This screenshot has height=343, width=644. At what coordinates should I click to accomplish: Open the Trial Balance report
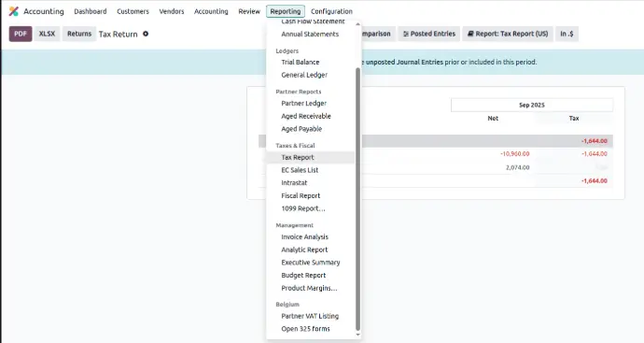coord(301,62)
